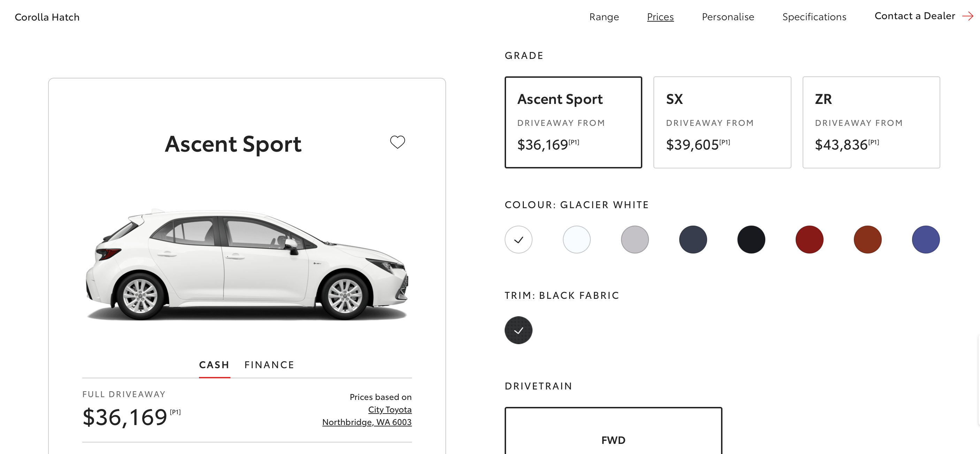The width and height of the screenshot is (980, 454).
Task: Select the blue colour swatch
Action: 926,239
